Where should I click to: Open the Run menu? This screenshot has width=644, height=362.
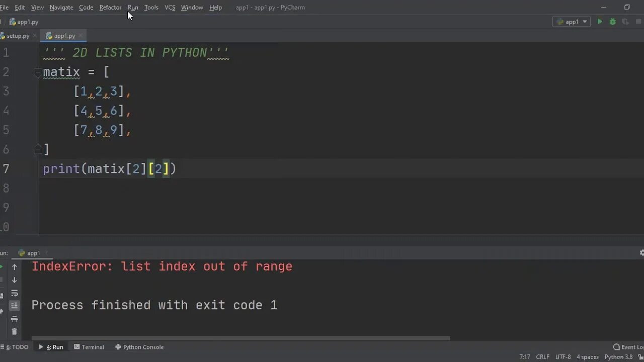(x=133, y=8)
